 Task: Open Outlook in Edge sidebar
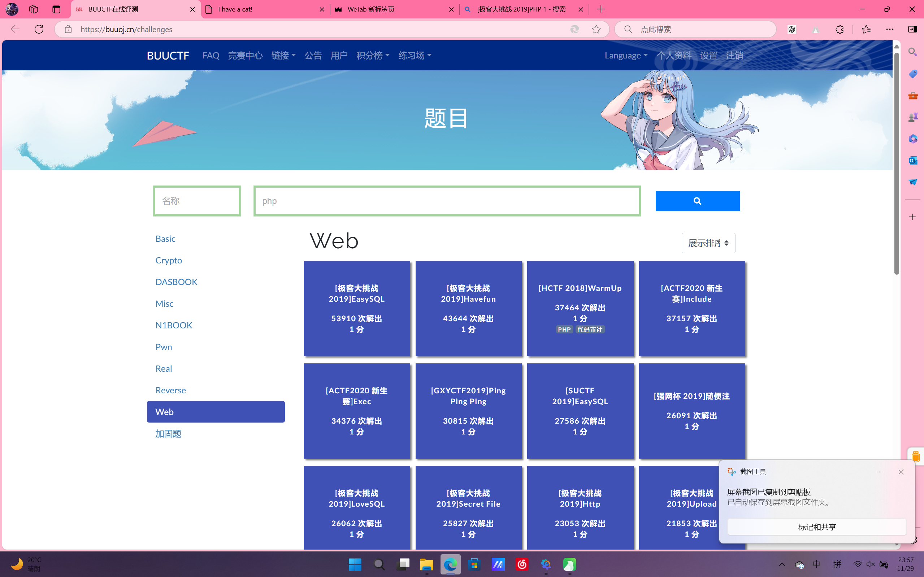pos(912,160)
